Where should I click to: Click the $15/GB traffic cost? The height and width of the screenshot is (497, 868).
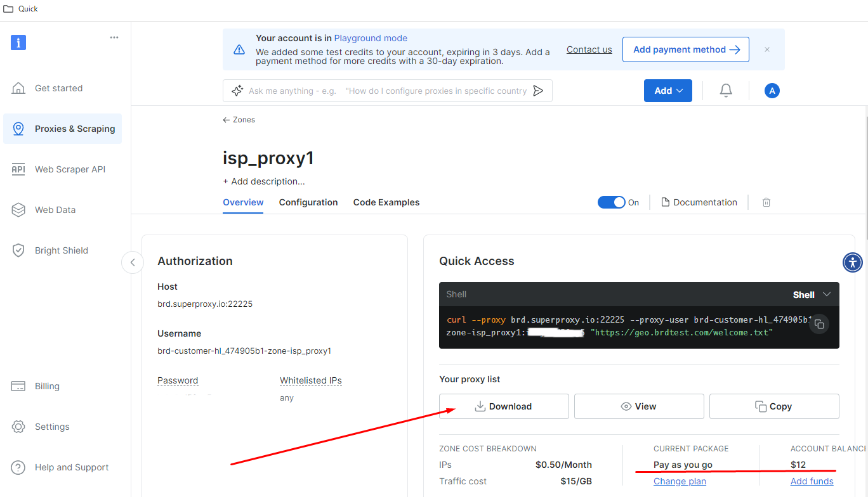click(x=576, y=481)
